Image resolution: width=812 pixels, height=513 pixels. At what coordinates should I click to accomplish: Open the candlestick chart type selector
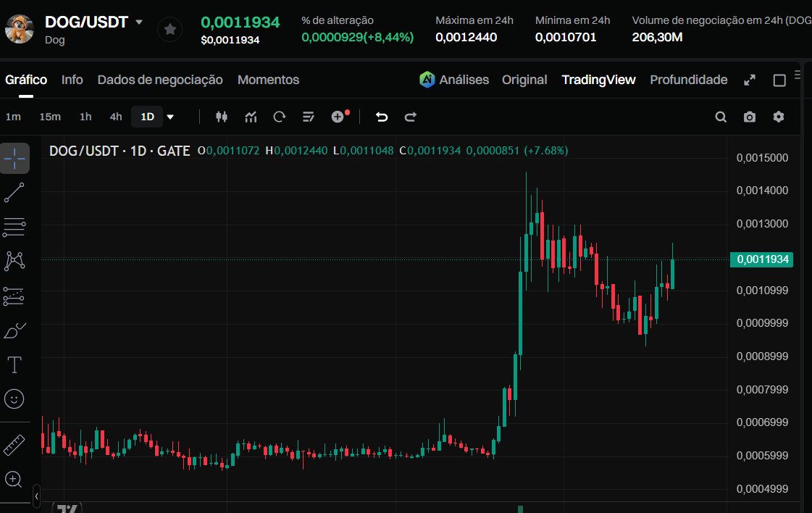(222, 117)
